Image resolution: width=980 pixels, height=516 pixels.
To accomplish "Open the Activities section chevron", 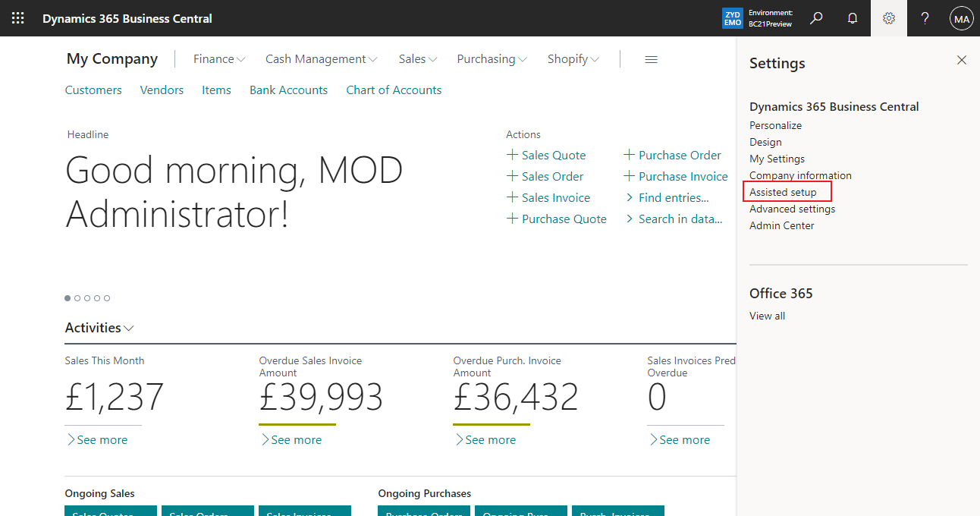I will 129,328.
